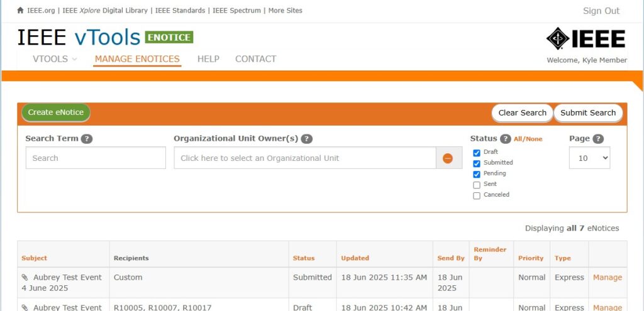Image resolution: width=644 pixels, height=311 pixels.
Task: Open the Organizational Unit selector field
Action: point(305,158)
